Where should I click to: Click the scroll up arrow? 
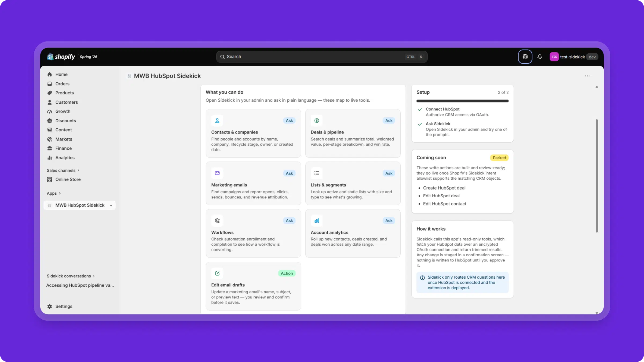(597, 87)
